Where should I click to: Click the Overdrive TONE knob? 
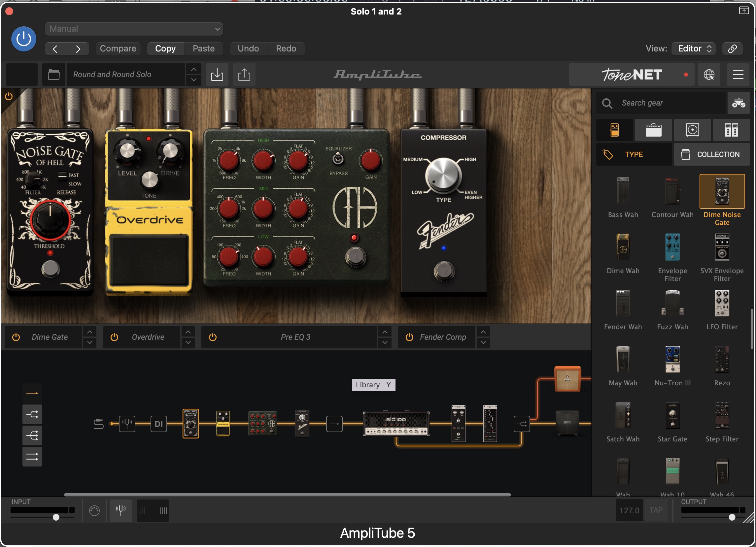[149, 180]
